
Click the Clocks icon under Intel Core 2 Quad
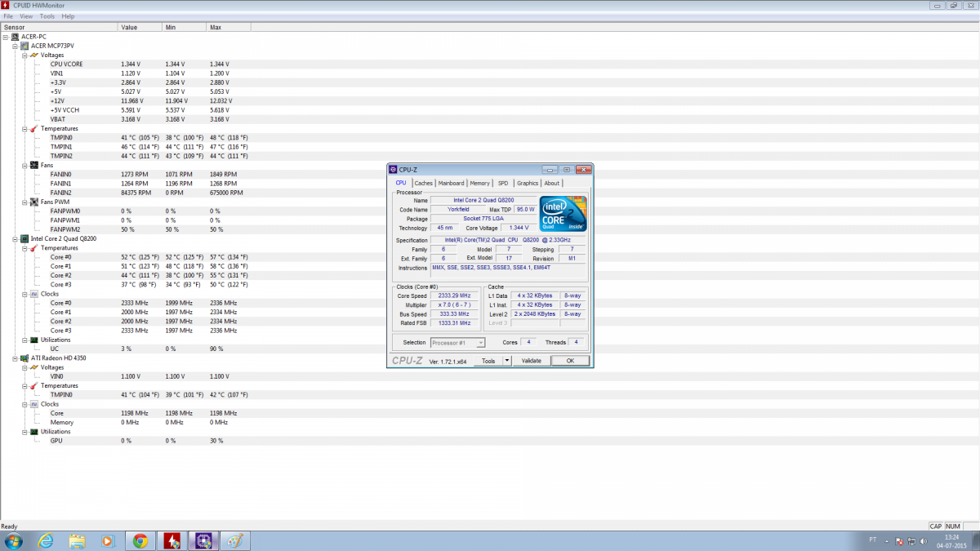[34, 293]
